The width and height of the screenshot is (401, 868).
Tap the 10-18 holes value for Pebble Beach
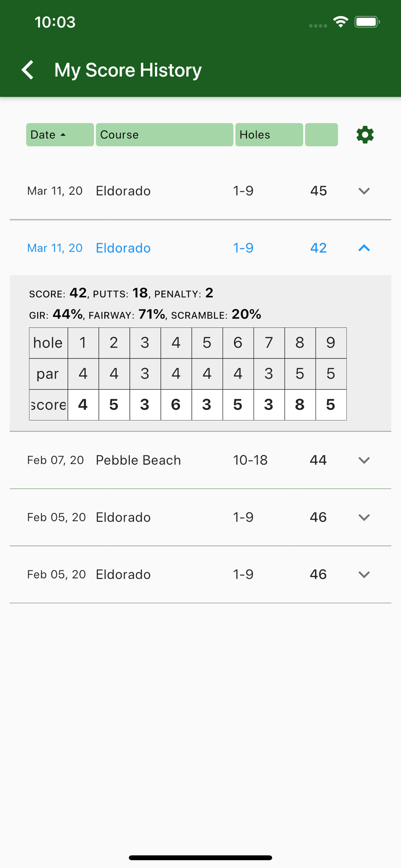coord(250,460)
